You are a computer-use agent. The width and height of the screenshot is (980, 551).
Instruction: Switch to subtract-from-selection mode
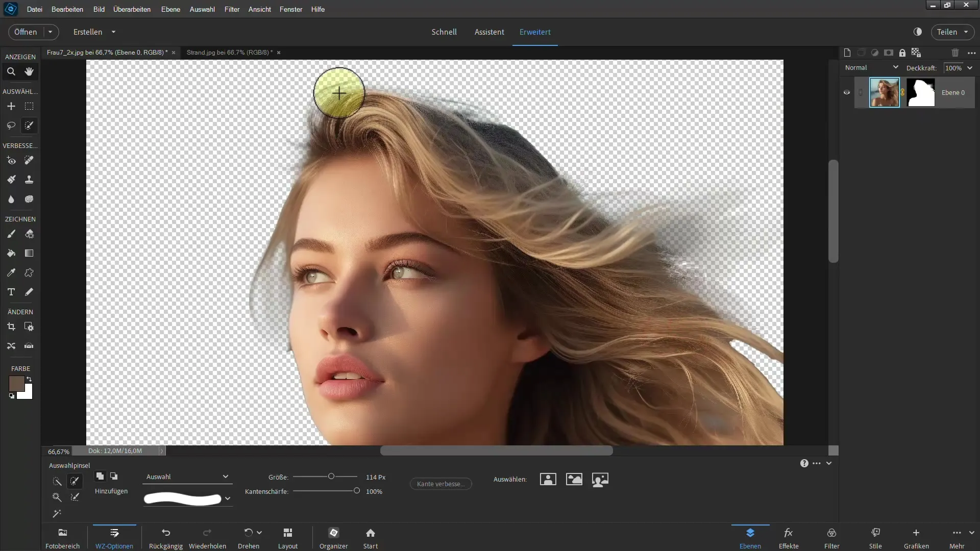pos(114,476)
